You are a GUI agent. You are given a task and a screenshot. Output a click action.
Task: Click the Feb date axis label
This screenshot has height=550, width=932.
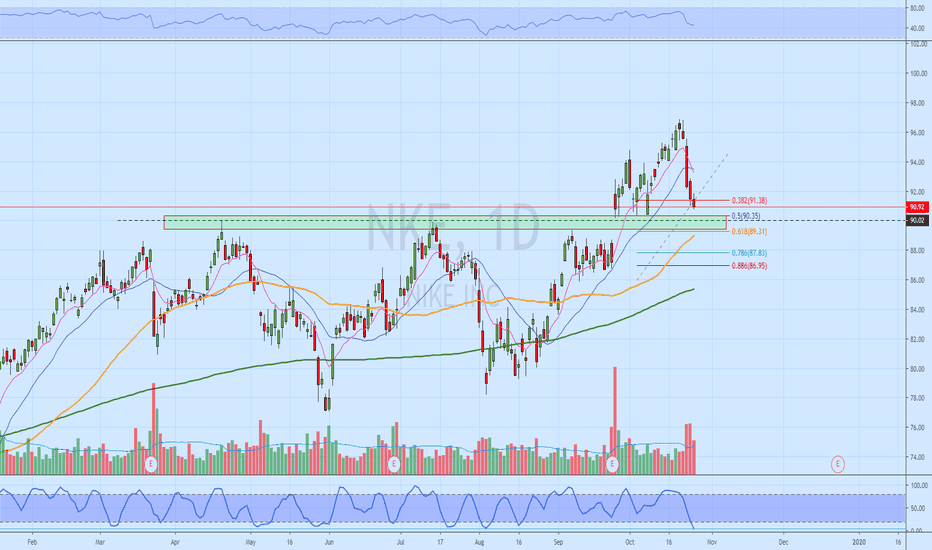(32, 542)
